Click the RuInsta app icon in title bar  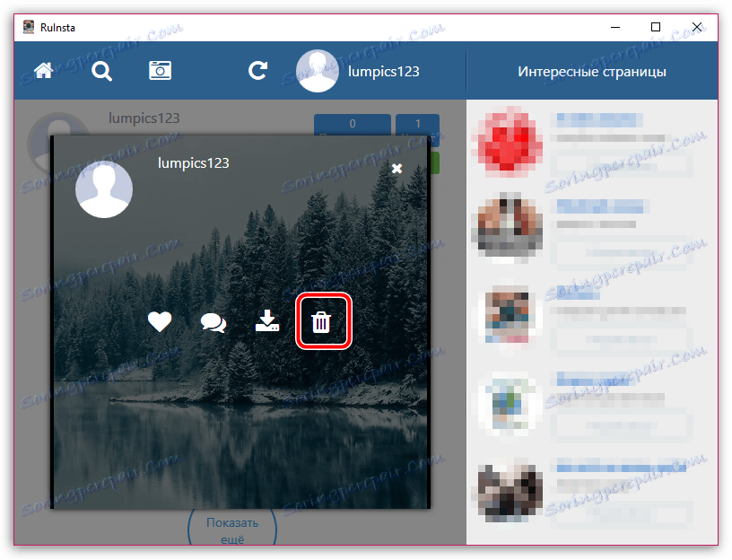[x=29, y=27]
